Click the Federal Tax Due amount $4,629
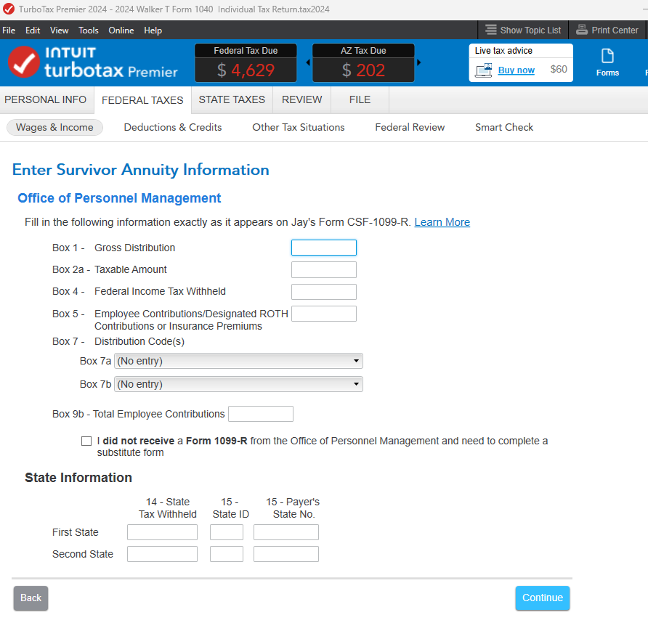648x644 pixels. point(246,70)
